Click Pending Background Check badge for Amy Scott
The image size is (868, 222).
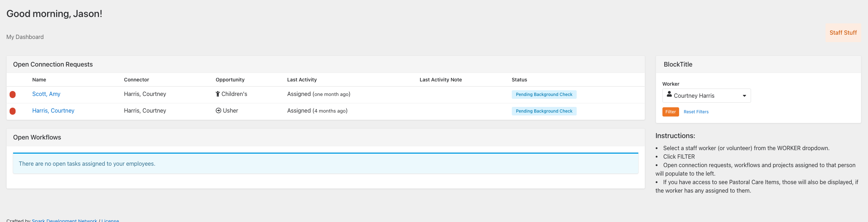[x=544, y=95]
